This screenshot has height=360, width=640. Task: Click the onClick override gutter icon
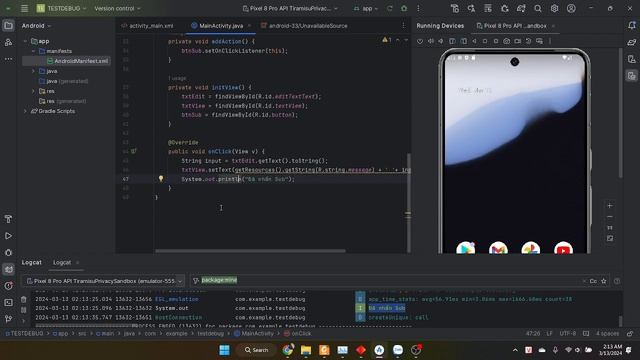tap(133, 151)
